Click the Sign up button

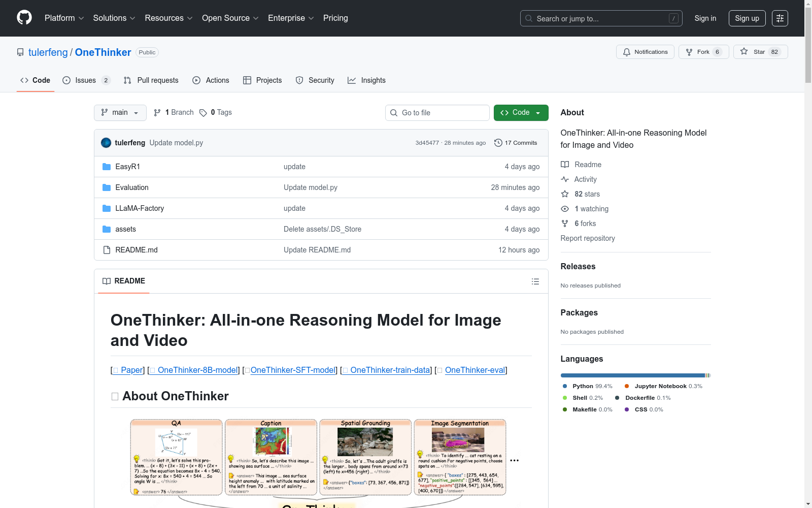pos(747,18)
